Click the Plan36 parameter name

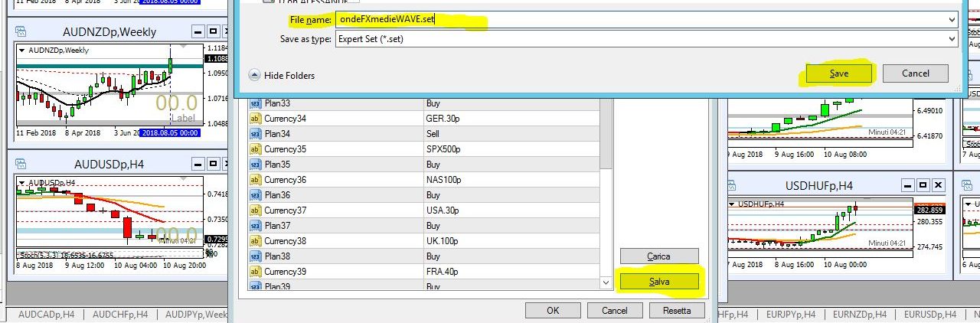point(277,195)
